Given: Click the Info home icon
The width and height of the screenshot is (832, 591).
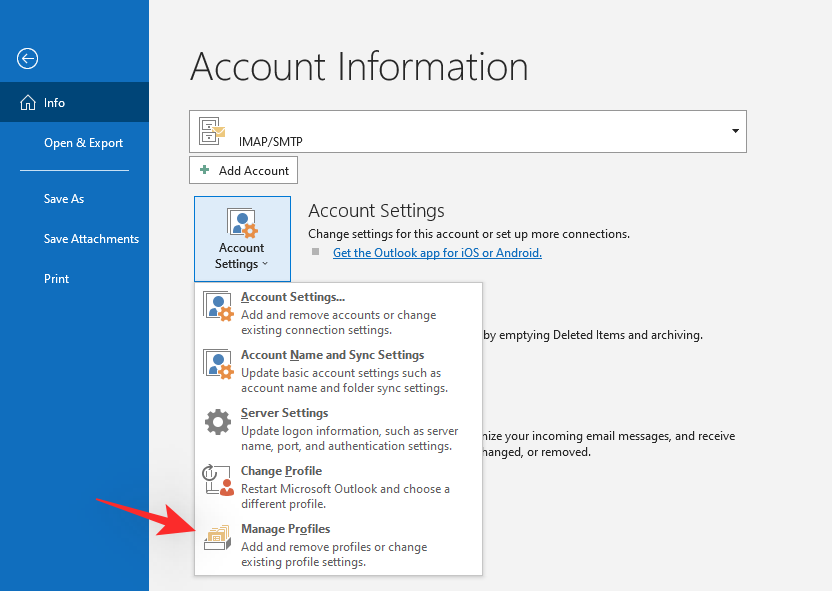Looking at the screenshot, I should 26,103.
